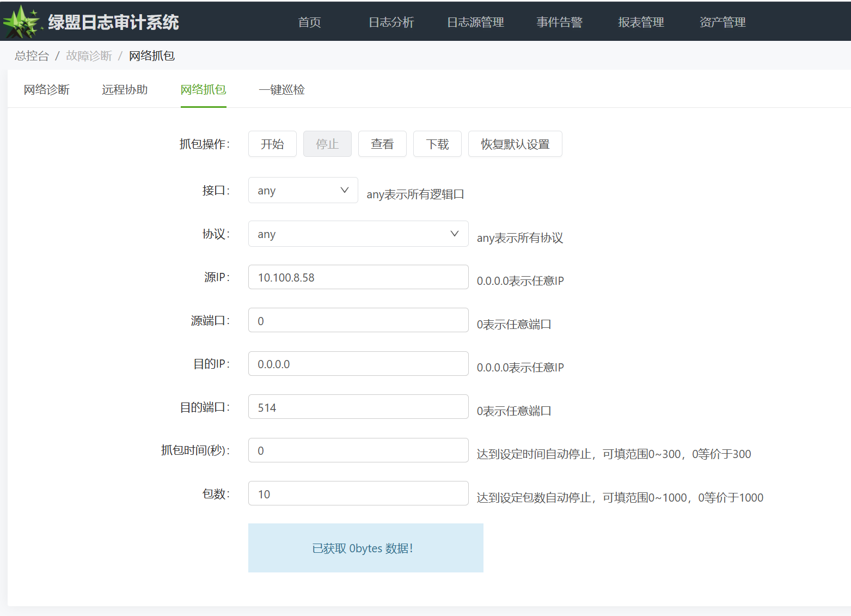Image resolution: width=851 pixels, height=616 pixels.
Task: Click the 抓包时间 hint about range 0~300
Action: [x=614, y=454]
